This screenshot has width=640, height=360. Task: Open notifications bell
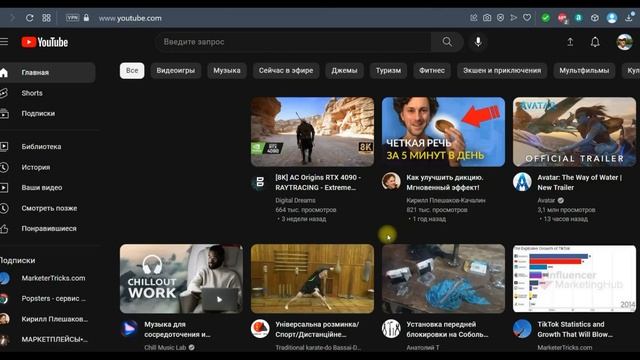tap(595, 42)
